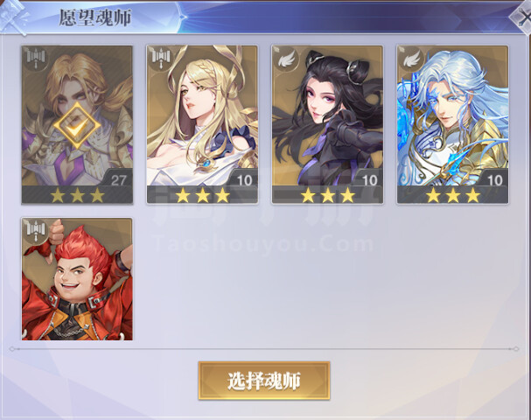
Task: Click the three stars under the blue-haired man card
Action: coord(453,195)
